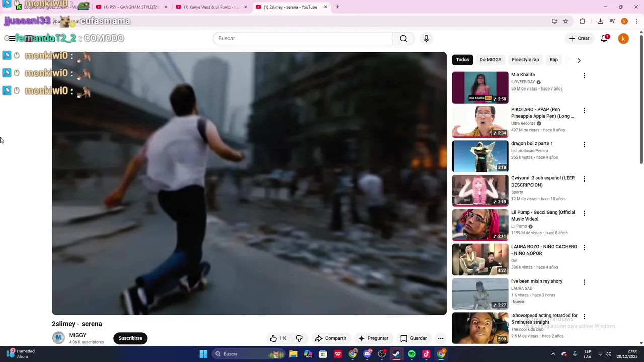The height and width of the screenshot is (362, 644).
Task: Open Spotify from taskbar
Action: (x=412, y=354)
